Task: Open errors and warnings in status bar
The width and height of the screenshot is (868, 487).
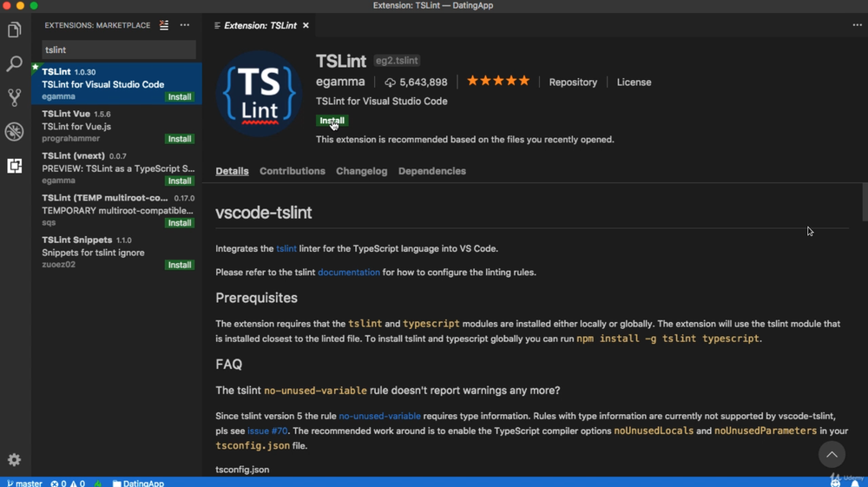Action: click(68, 484)
